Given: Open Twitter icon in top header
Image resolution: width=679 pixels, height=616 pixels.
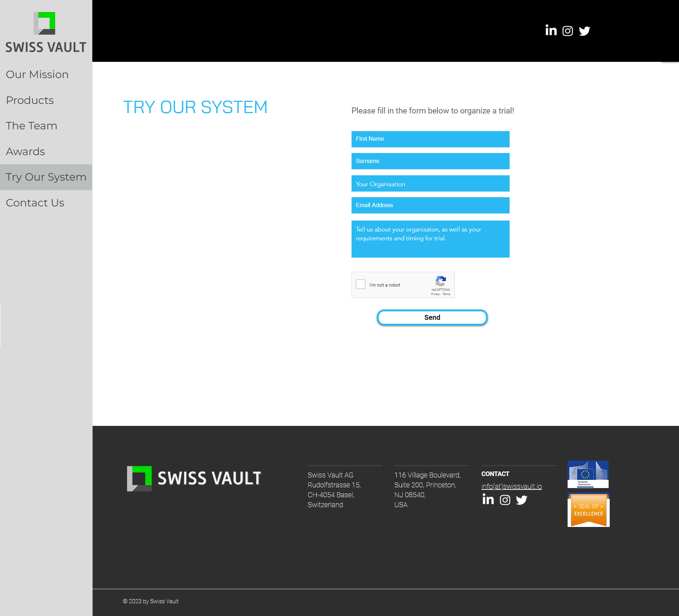Looking at the screenshot, I should click(x=584, y=31).
